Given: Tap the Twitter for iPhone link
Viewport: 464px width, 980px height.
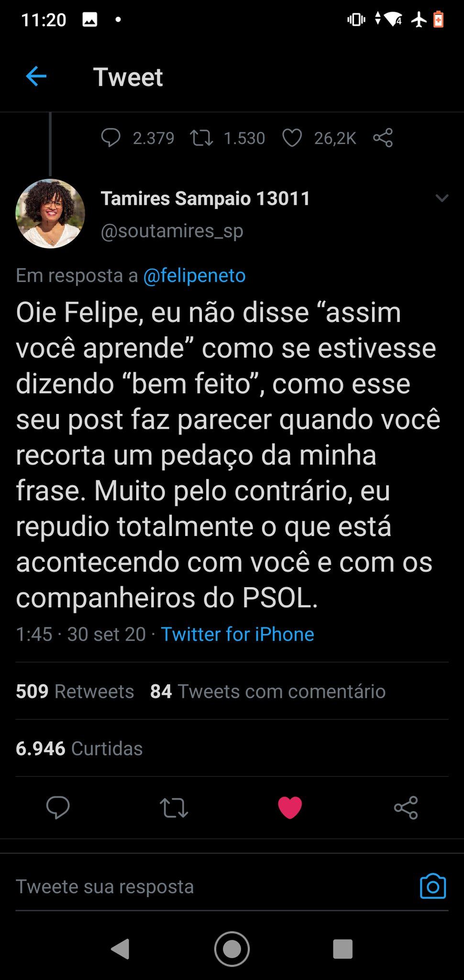Looking at the screenshot, I should pos(237,634).
